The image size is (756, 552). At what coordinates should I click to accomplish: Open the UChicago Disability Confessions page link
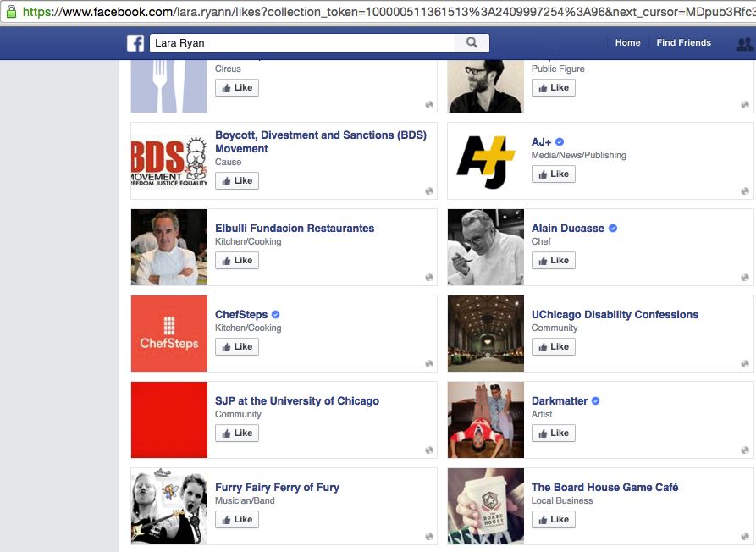pyautogui.click(x=615, y=315)
